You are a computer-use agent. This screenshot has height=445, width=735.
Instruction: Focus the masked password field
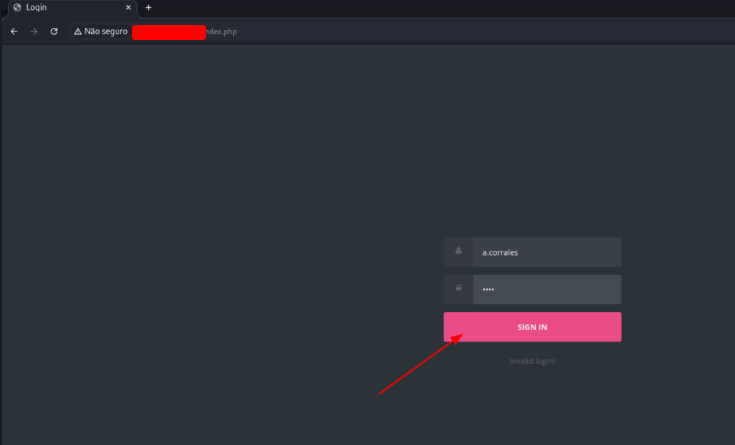coord(546,289)
